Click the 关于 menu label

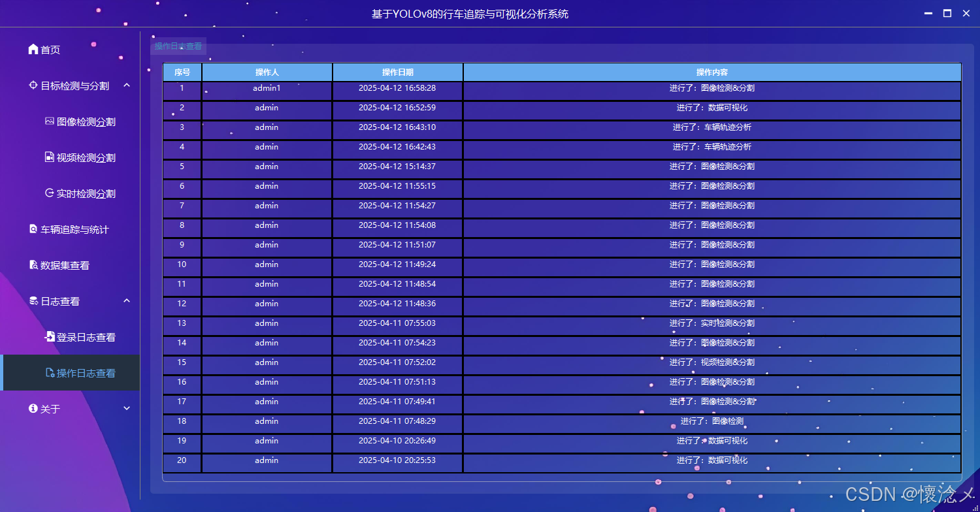tap(50, 409)
